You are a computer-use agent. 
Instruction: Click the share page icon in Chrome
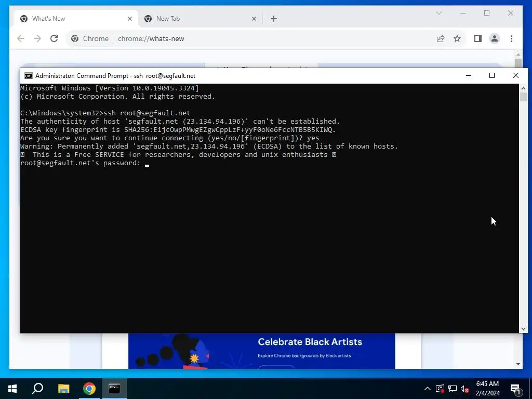pyautogui.click(x=441, y=38)
